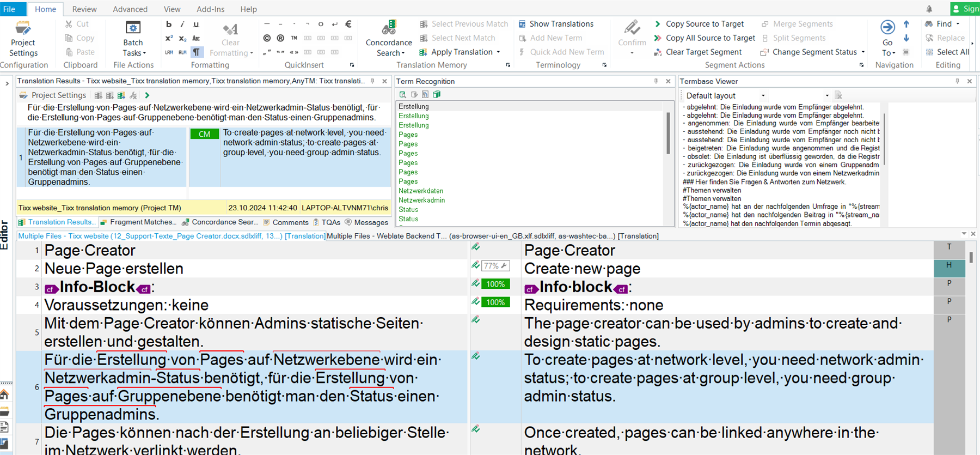Apply underline formatting

tap(197, 24)
